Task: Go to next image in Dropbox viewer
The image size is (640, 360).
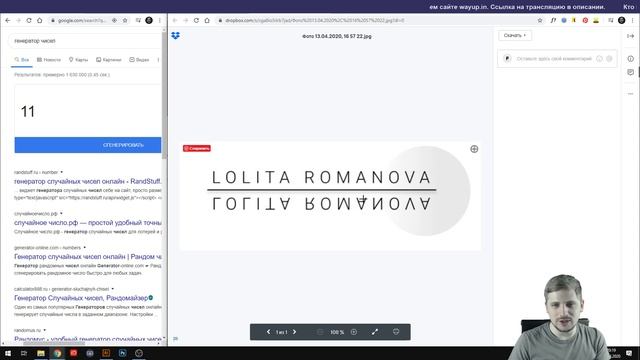Action: pos(294,332)
